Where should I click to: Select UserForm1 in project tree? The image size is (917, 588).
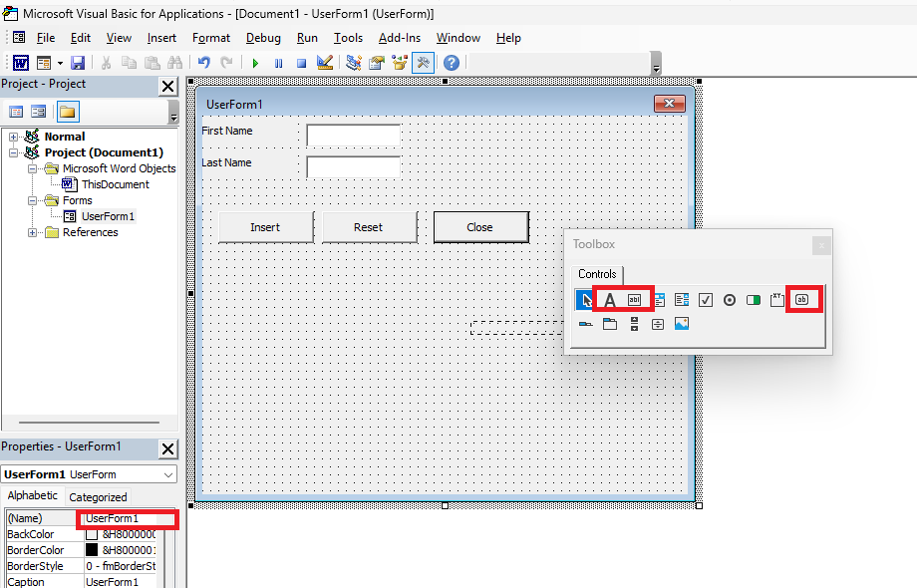point(108,216)
